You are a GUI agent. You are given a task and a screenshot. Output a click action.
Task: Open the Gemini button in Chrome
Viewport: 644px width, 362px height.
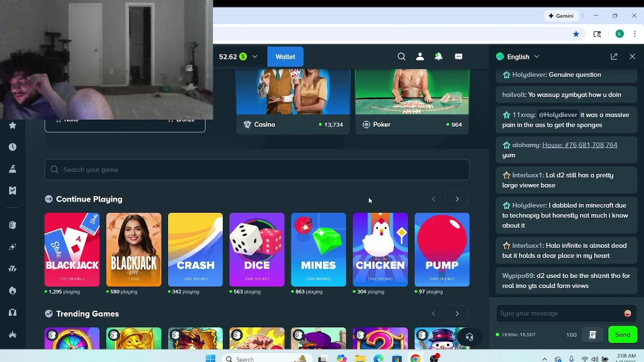[561, 16]
